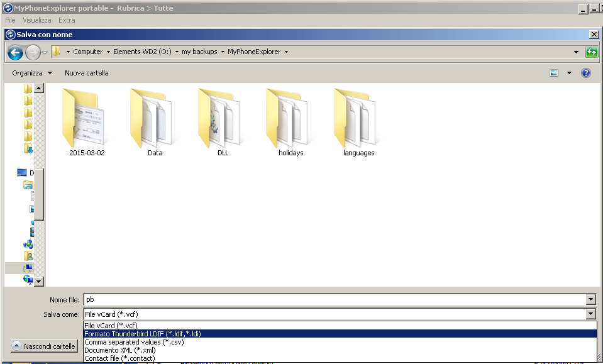Select the languages folder
Image resolution: width=603 pixels, height=364 pixels.
tap(358, 119)
